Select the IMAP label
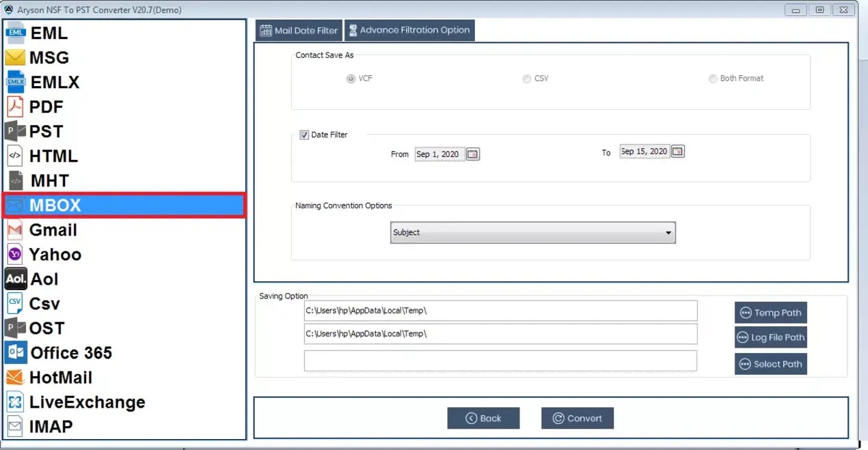 (x=51, y=427)
